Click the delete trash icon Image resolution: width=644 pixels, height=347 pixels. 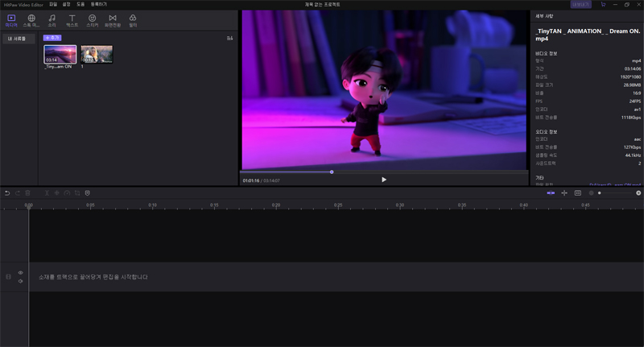coord(27,193)
